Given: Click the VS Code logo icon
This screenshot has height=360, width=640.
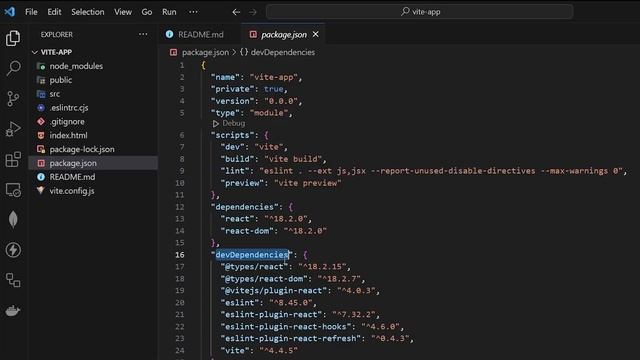Looking at the screenshot, I should [x=10, y=11].
